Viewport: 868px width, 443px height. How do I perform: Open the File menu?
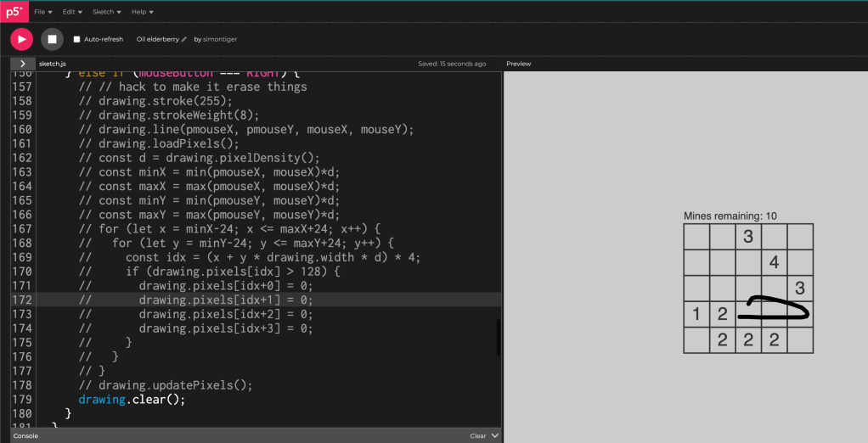point(43,12)
